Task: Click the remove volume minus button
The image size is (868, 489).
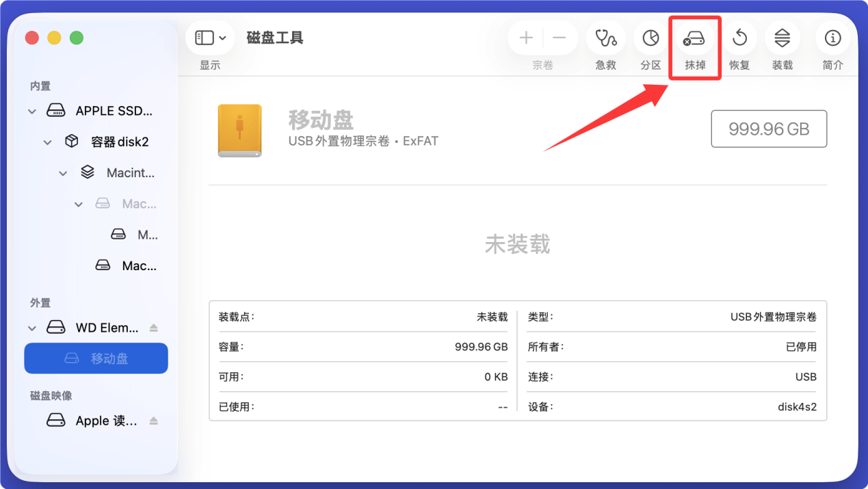Action: coord(560,38)
